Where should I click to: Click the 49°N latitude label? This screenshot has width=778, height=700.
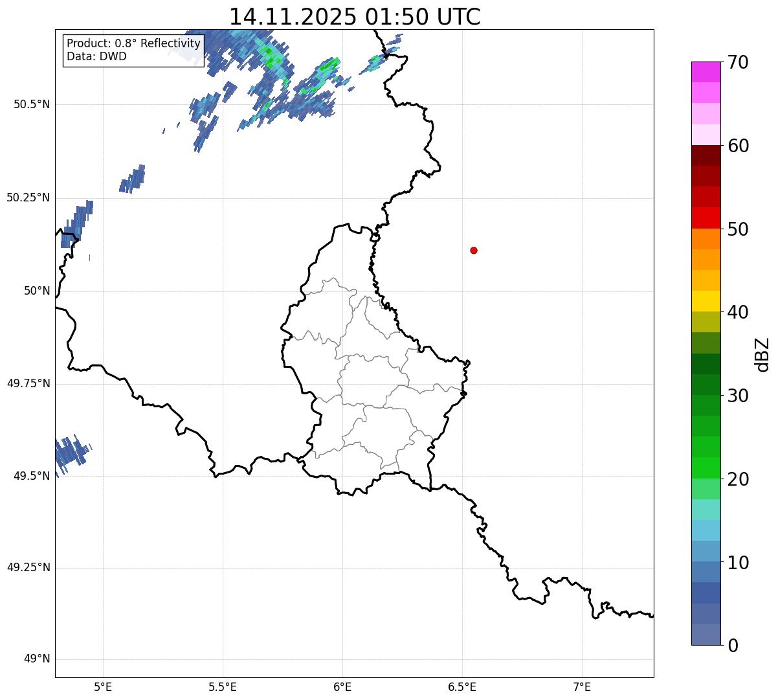[x=38, y=659]
